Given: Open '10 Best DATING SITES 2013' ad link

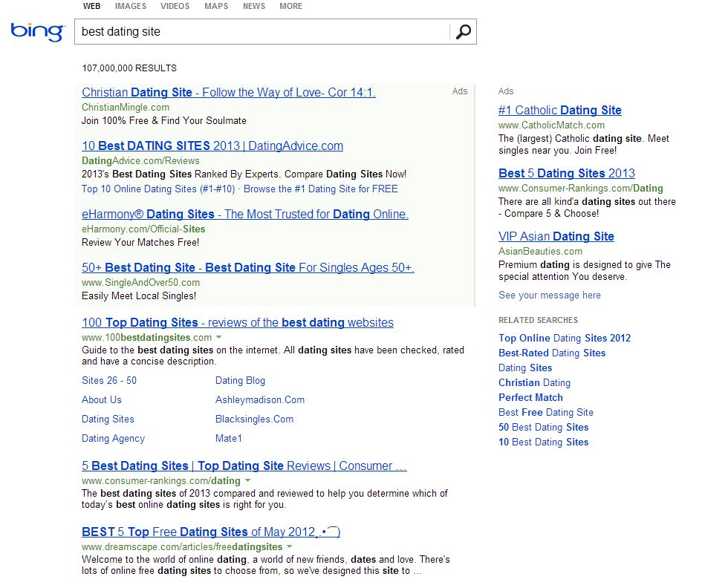Looking at the screenshot, I should pos(212,146).
